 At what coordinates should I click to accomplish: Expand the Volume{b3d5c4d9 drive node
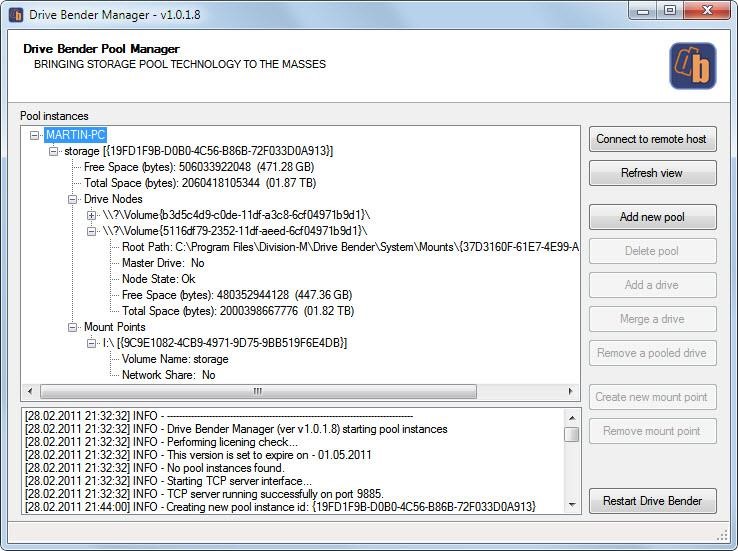point(92,215)
